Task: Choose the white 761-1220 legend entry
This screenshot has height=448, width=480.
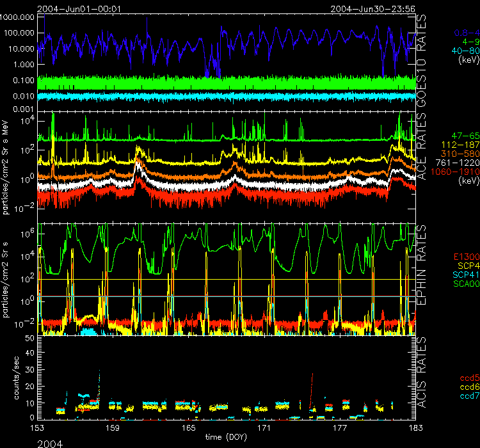Action: [457, 163]
